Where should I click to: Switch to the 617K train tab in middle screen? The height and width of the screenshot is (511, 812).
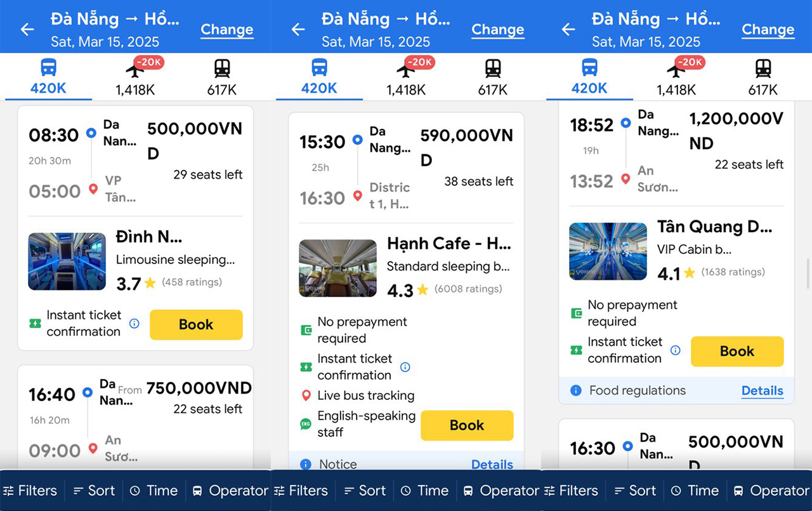point(492,77)
